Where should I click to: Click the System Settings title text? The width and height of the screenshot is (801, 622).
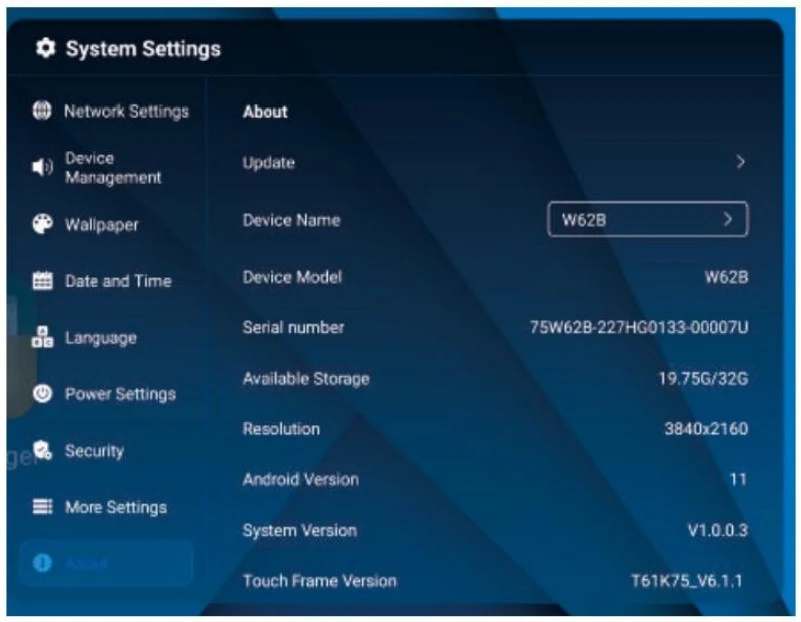(x=144, y=49)
